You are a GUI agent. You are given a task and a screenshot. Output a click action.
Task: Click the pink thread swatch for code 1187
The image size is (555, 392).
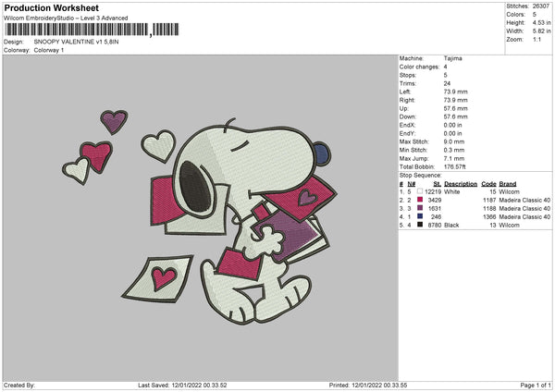[420, 200]
